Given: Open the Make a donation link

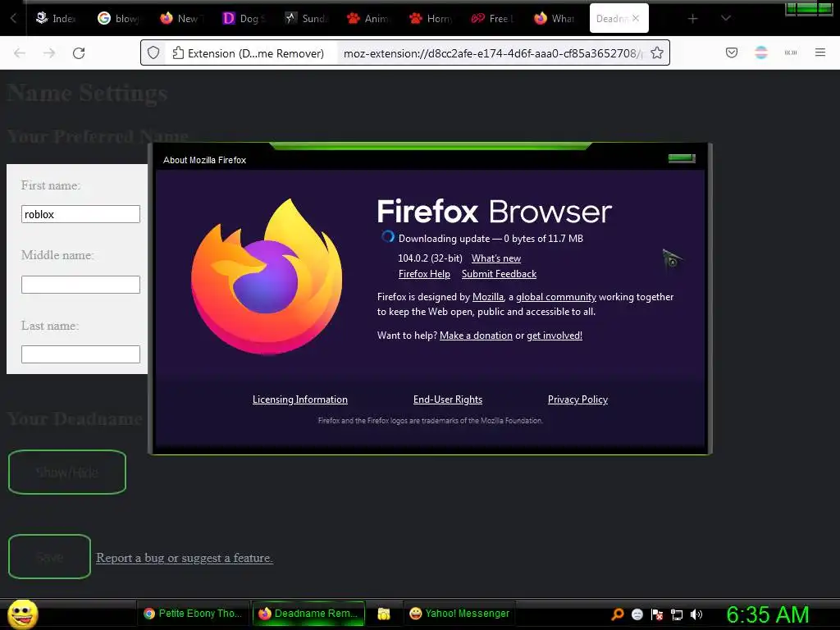Looking at the screenshot, I should click(x=476, y=336).
